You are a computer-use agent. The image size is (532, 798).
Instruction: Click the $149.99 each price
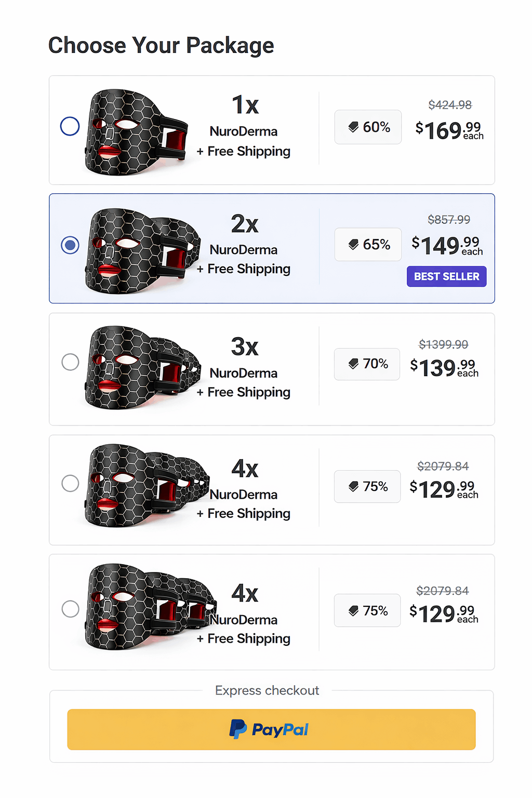[x=447, y=245]
